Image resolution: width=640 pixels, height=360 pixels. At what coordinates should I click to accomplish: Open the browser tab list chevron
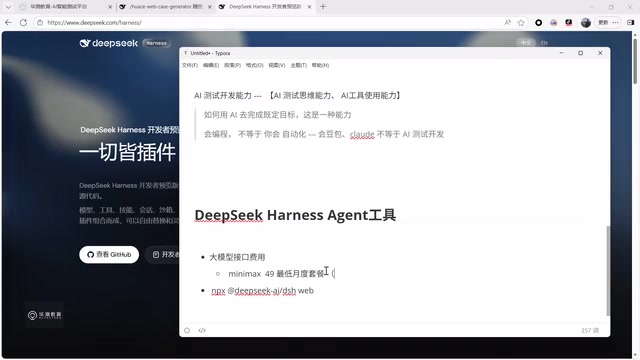[8, 7]
